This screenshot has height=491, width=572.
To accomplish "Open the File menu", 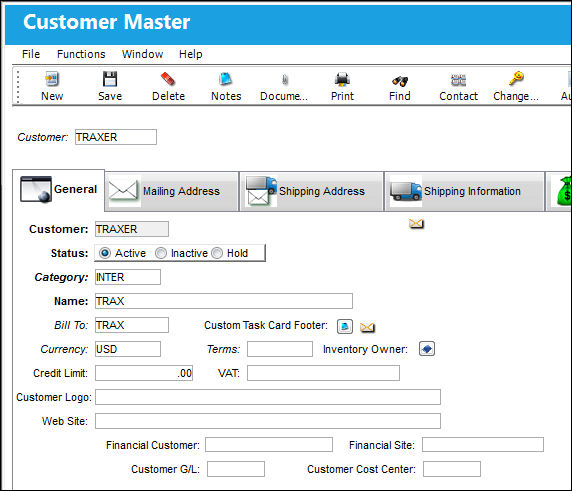I will [31, 54].
